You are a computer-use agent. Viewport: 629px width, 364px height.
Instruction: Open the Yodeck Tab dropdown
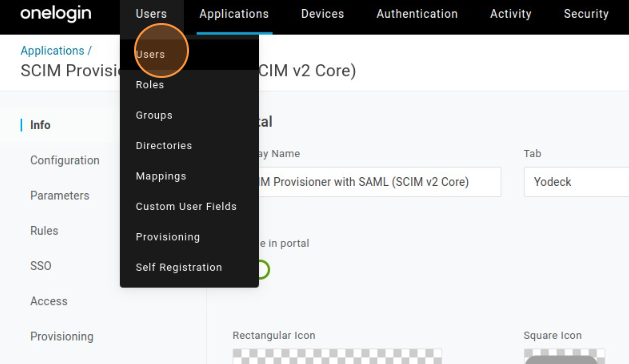pyautogui.click(x=576, y=182)
